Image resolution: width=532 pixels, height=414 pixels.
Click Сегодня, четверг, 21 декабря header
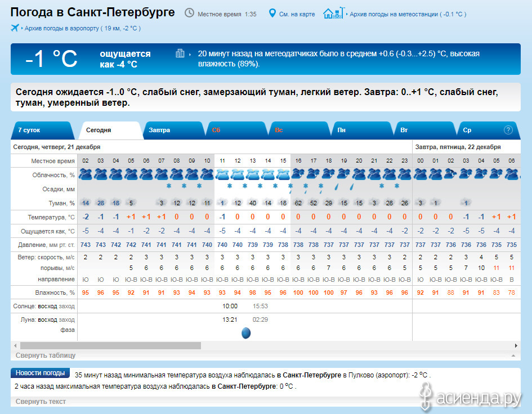click(57, 147)
